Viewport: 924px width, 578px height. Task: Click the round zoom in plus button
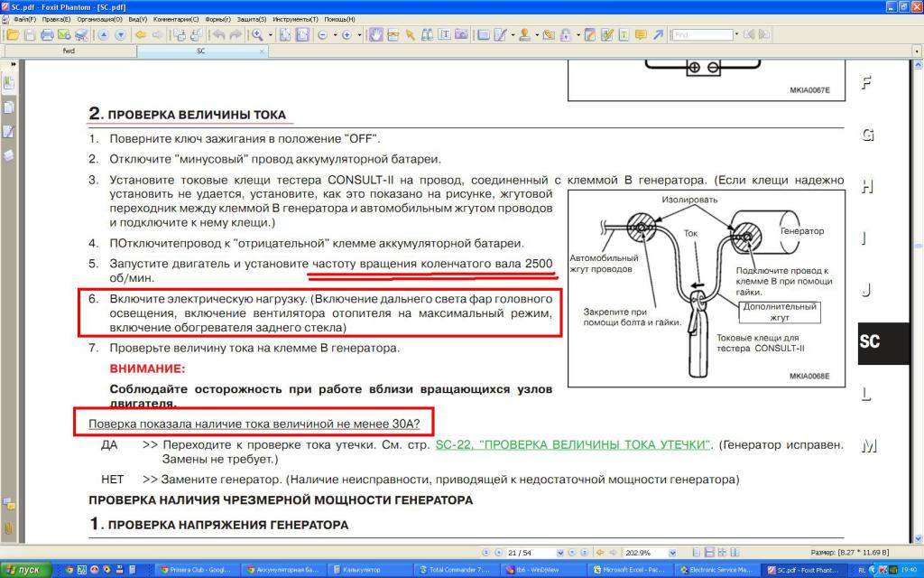point(346,35)
